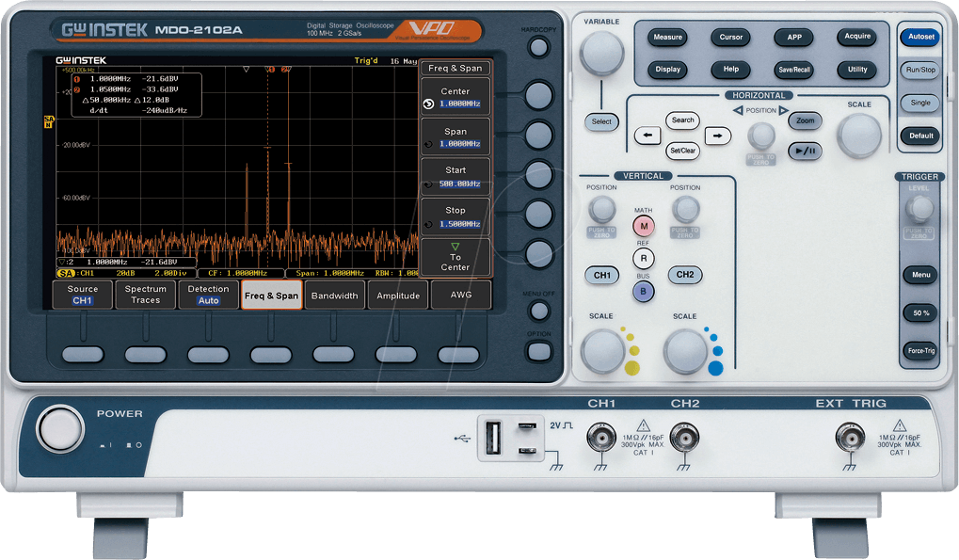The height and width of the screenshot is (560, 959).
Task: Click the Select button under Variable knob
Action: (x=601, y=121)
